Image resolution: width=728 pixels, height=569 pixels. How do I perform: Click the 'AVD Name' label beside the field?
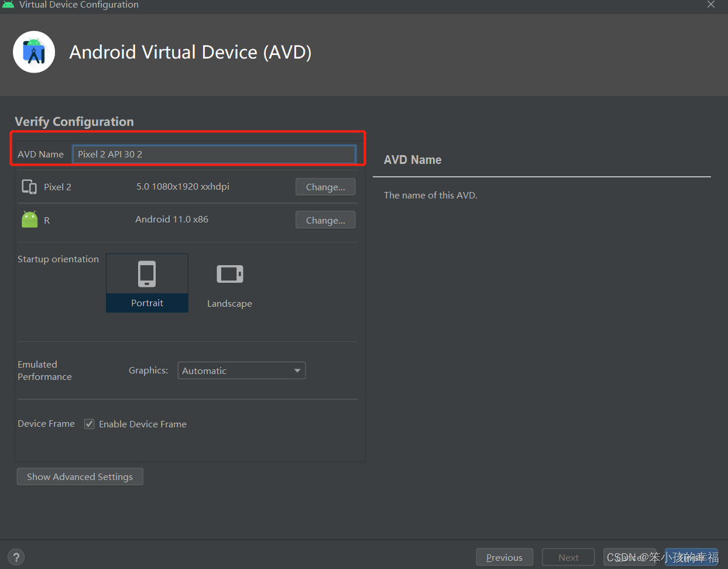coord(40,155)
